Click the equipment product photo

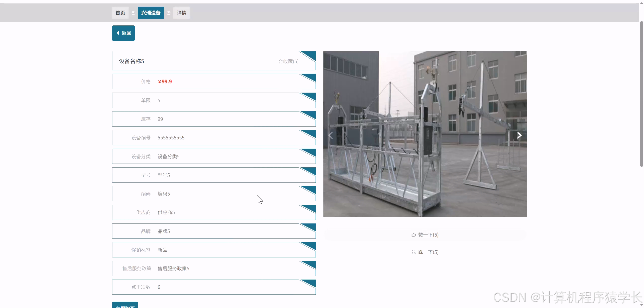coord(425,134)
